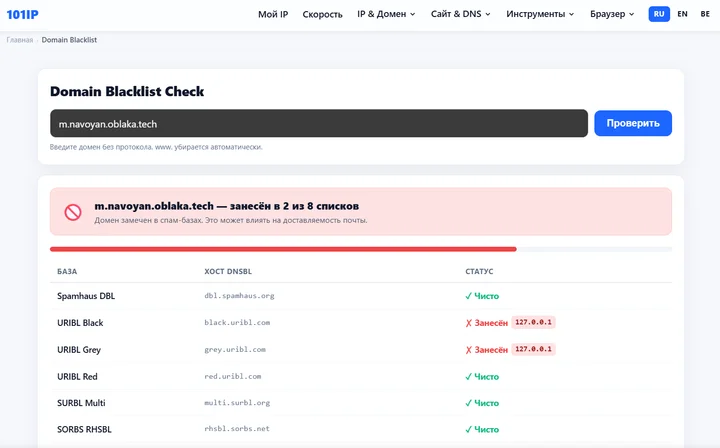Click the Domain Blacklist Check heading
Viewport: 720px width, 448px height.
127,91
